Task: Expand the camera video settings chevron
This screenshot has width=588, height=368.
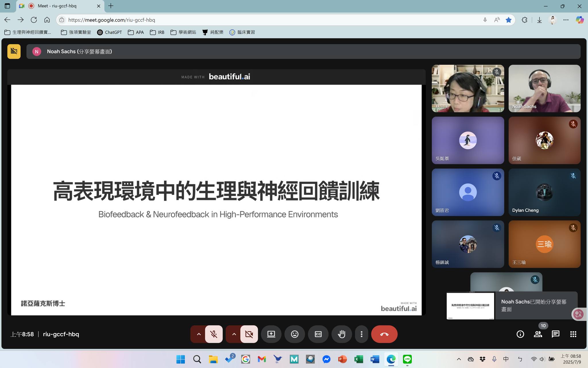Action: [x=234, y=334]
